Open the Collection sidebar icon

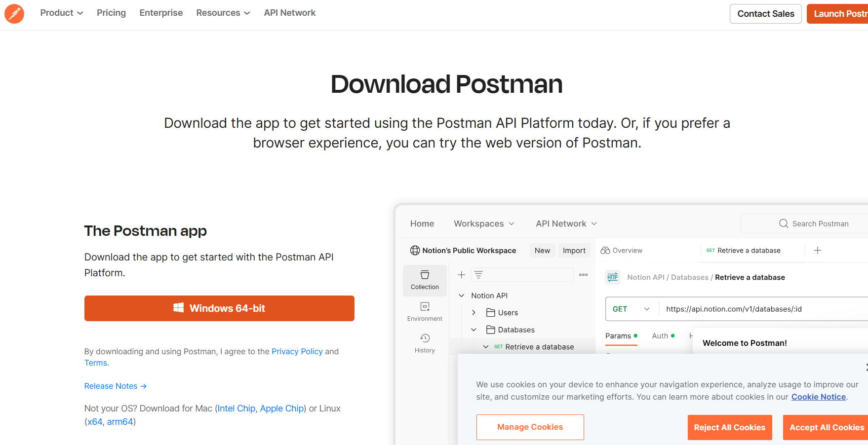coord(425,280)
